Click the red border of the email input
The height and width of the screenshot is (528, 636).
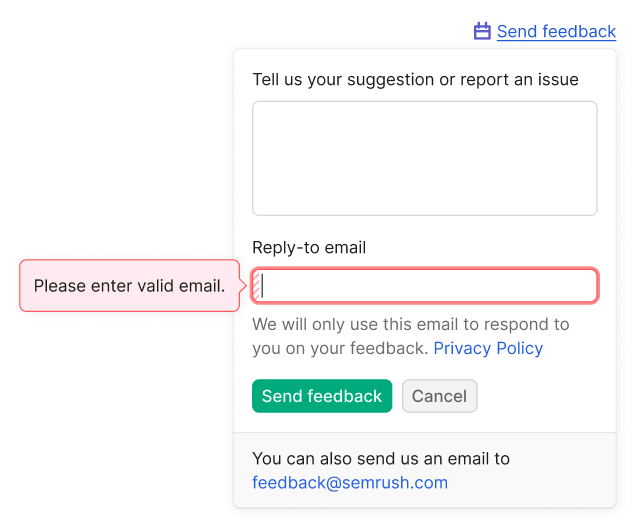point(424,269)
